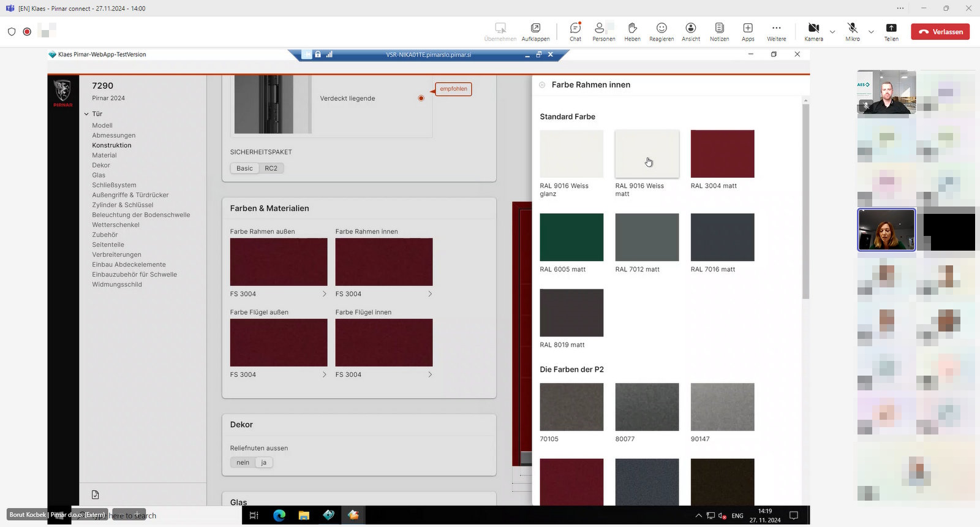The image size is (980, 527).
Task: Collapse the Tür tree section
Action: (x=86, y=114)
